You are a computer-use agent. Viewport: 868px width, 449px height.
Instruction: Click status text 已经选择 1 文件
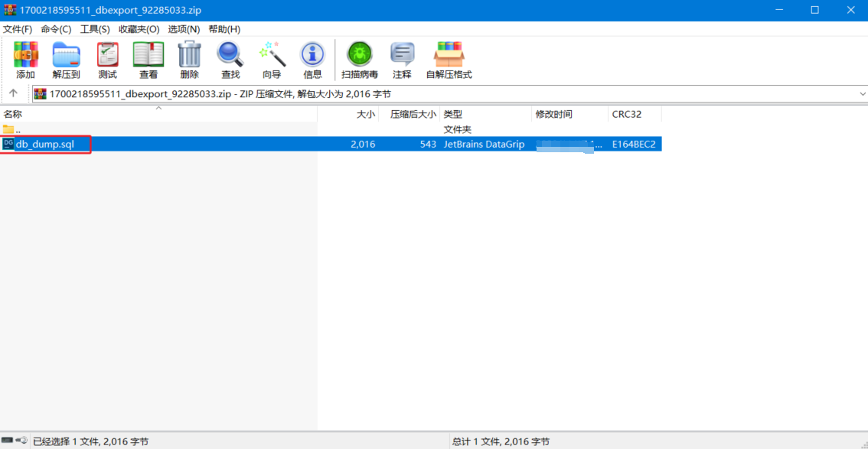91,441
